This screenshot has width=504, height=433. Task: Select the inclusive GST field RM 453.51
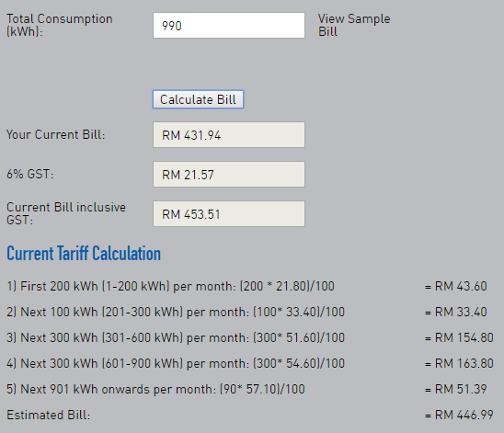229,214
